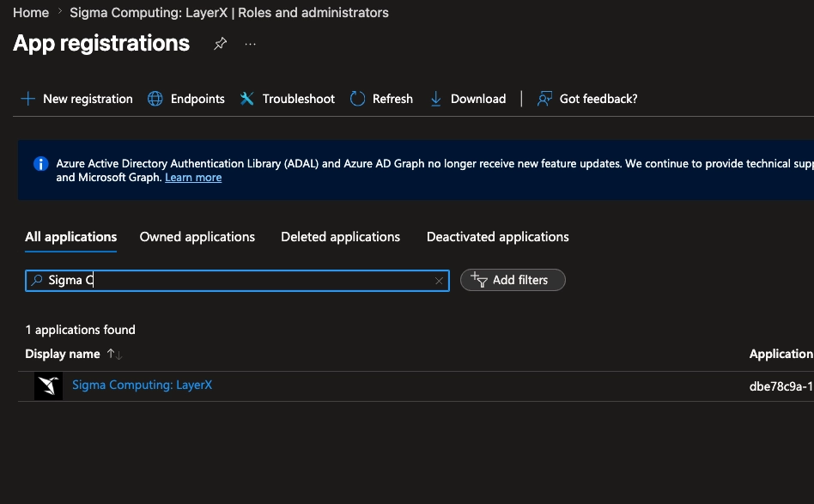Click the filter funnel icon
This screenshot has height=504, width=814.
(478, 280)
